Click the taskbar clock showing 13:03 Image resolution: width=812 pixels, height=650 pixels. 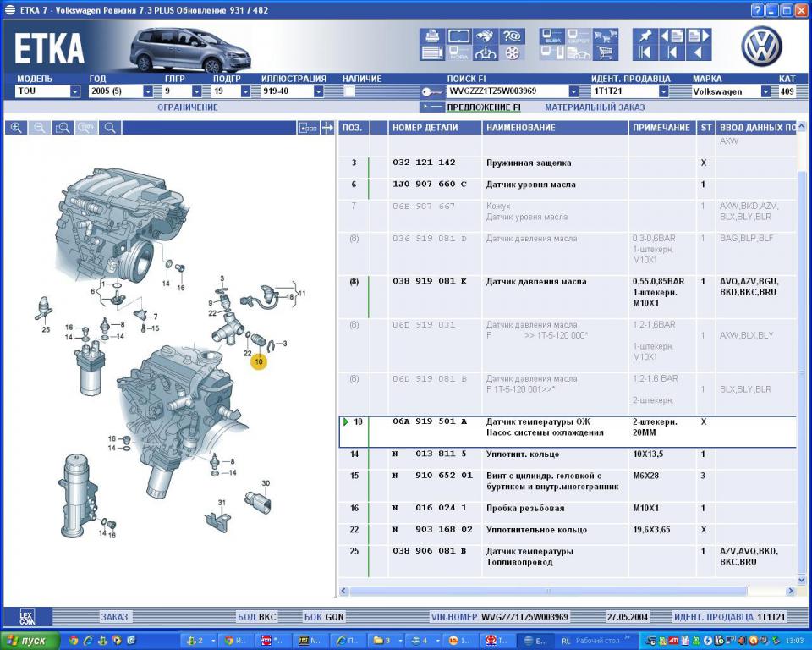point(794,642)
